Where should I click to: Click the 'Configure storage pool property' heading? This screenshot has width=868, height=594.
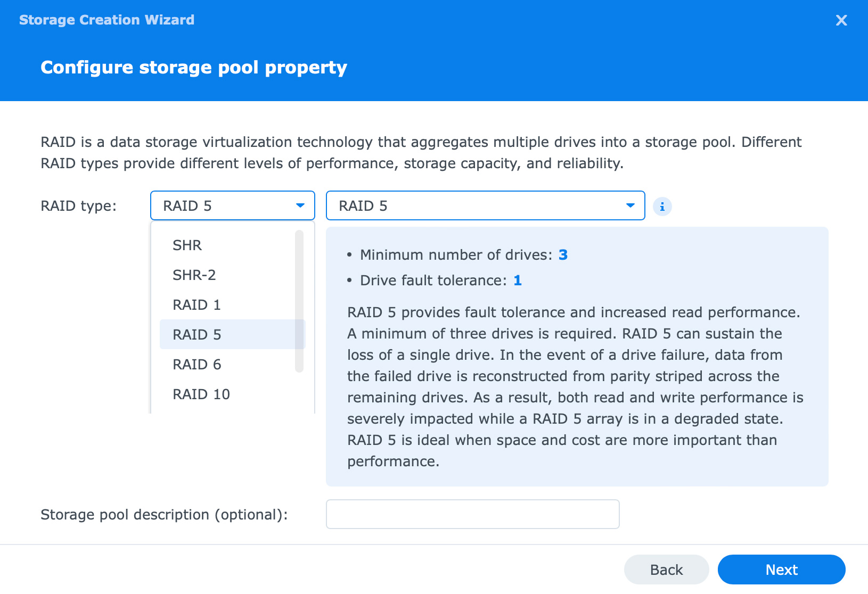coord(194,68)
